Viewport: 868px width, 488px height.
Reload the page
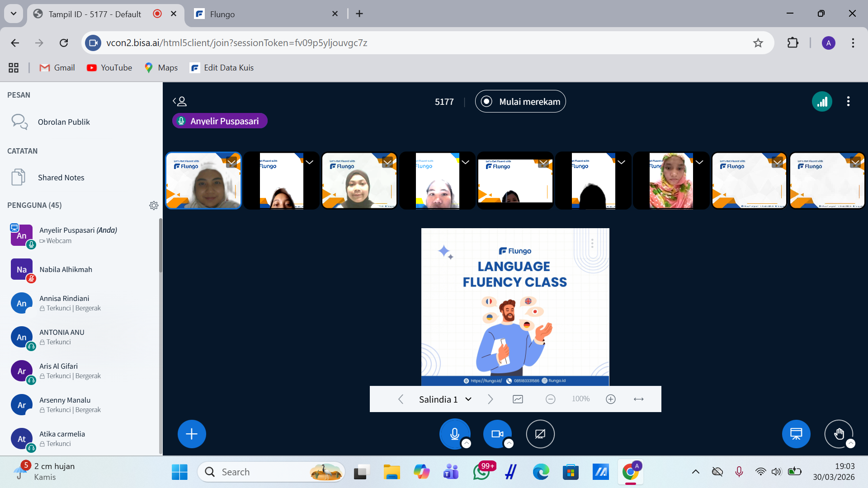(64, 43)
